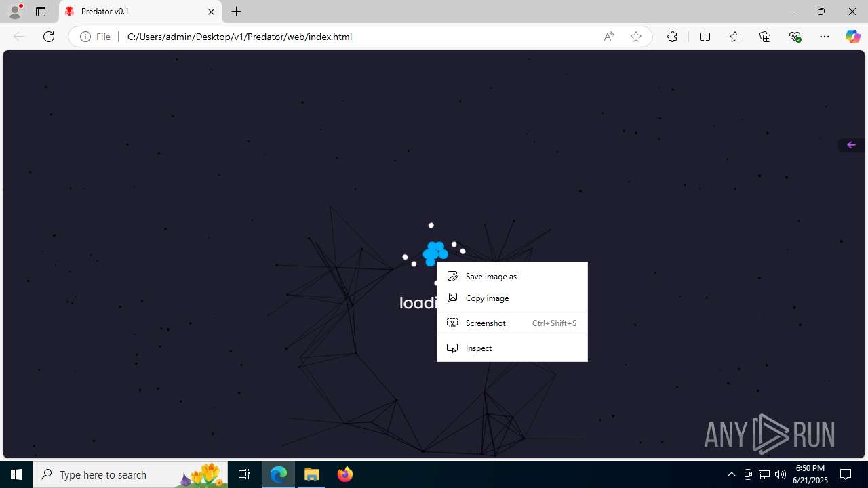Minimize the Edge browser window
Image resolution: width=868 pixels, height=488 pixels.
pyautogui.click(x=790, y=12)
